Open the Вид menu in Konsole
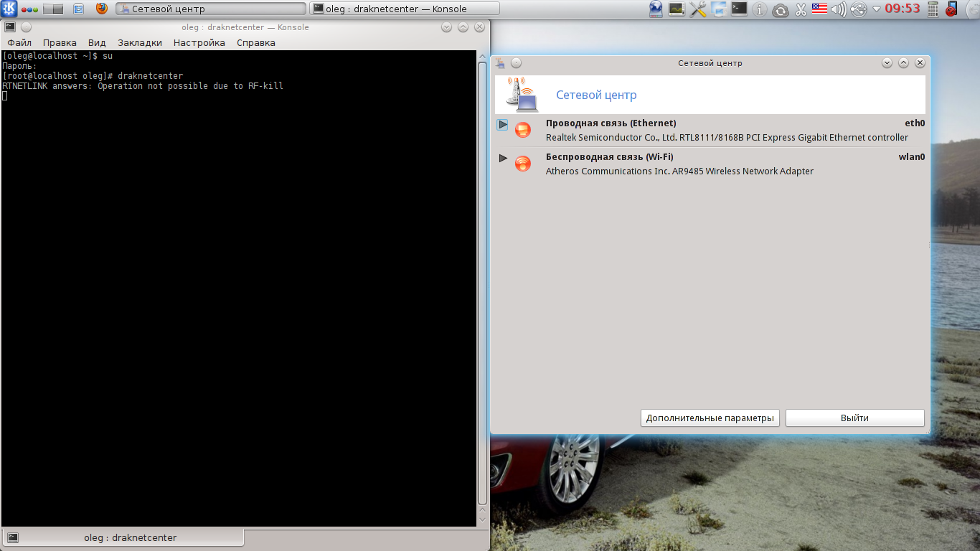Viewport: 980px width, 551px height. click(x=97, y=43)
